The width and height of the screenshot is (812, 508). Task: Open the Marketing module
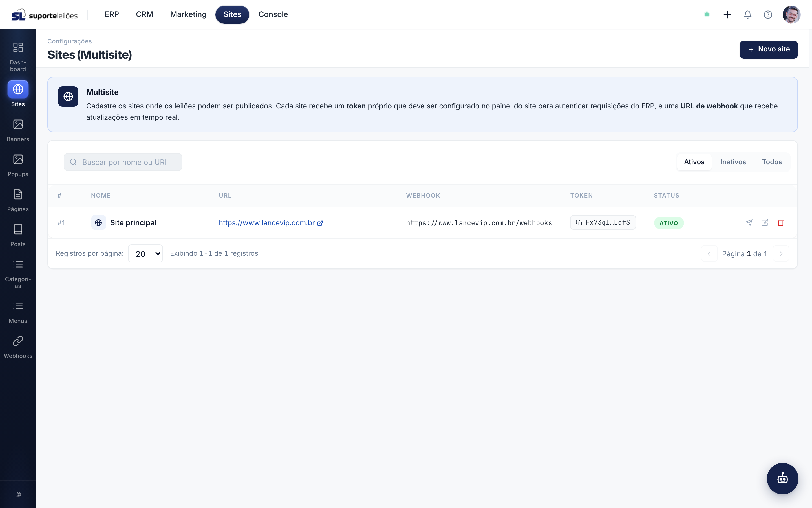pyautogui.click(x=188, y=14)
